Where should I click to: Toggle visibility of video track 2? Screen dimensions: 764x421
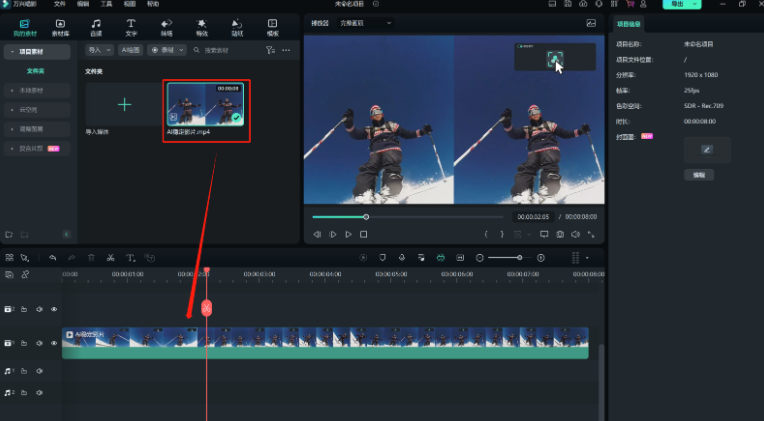[54, 309]
